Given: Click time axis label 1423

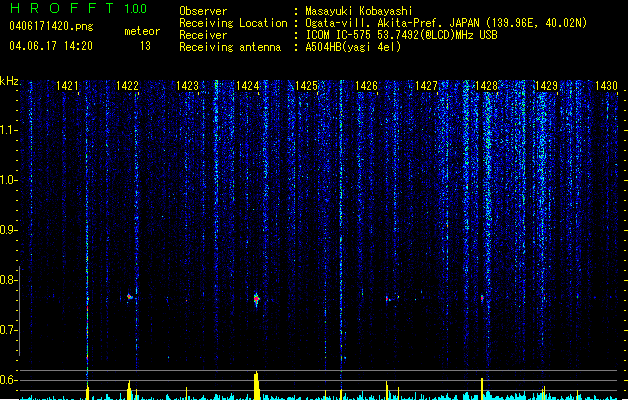Looking at the screenshot, I should pos(187,85).
